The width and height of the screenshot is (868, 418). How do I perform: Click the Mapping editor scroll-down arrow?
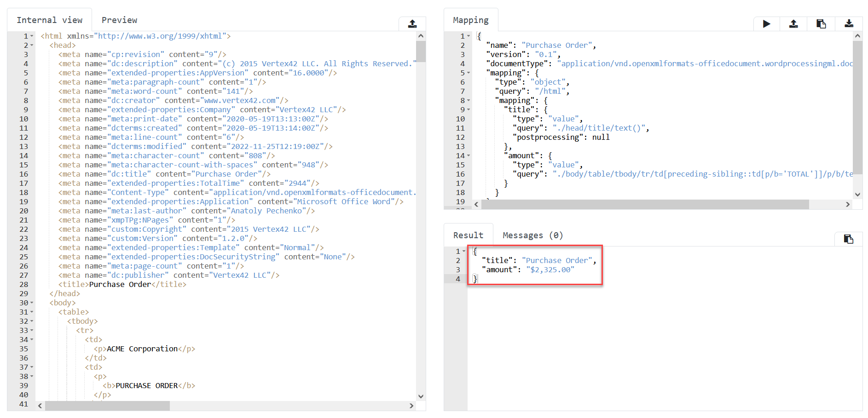[857, 195]
